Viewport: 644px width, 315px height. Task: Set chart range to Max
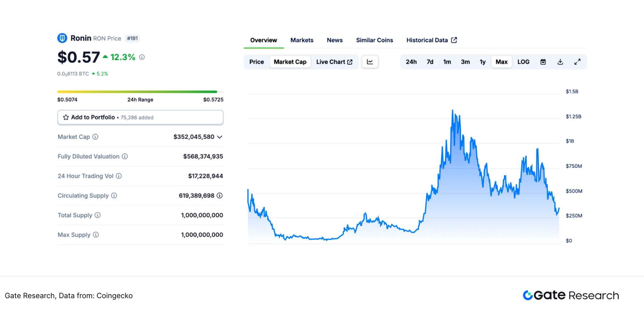click(502, 62)
